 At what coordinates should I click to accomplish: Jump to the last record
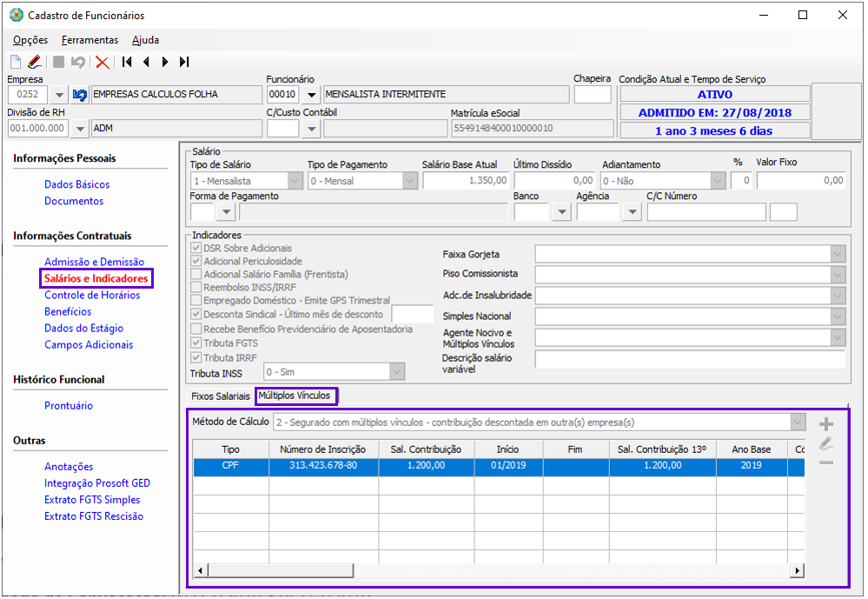click(184, 62)
